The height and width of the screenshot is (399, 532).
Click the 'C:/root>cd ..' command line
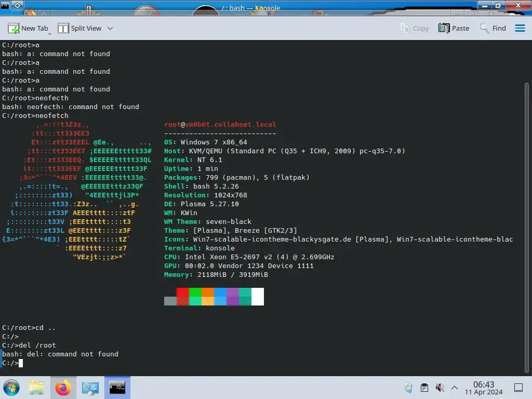[29, 328]
